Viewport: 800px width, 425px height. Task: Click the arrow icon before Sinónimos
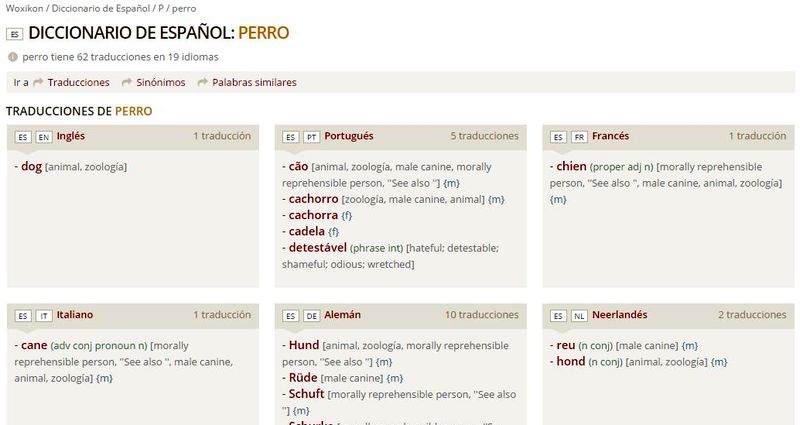coord(127,82)
